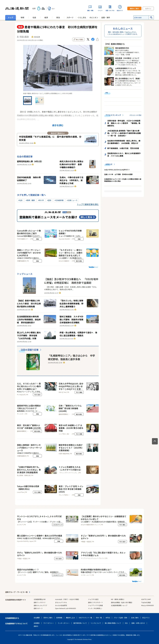Open ranking item 1 about 足寄の秘湯・野中温泉
159x644 pixels.
pyautogui.click(x=124, y=123)
